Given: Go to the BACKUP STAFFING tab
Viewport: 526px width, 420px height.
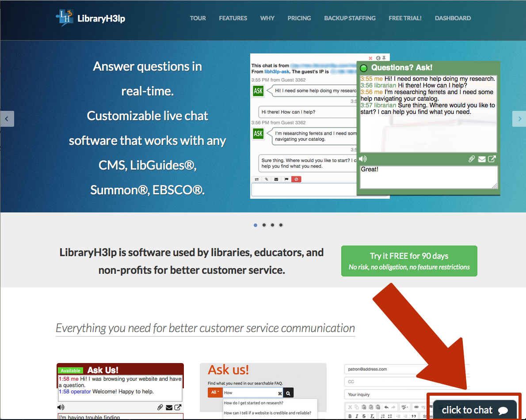Looking at the screenshot, I should click(350, 18).
